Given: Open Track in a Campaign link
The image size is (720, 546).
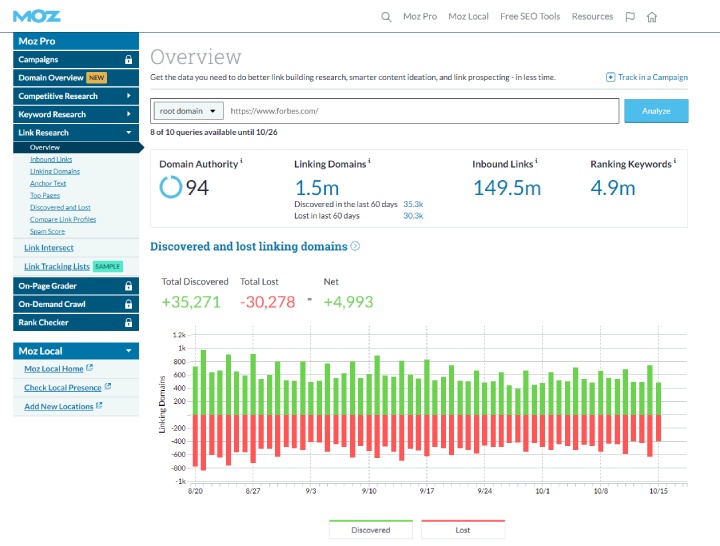Looking at the screenshot, I should (x=652, y=77).
